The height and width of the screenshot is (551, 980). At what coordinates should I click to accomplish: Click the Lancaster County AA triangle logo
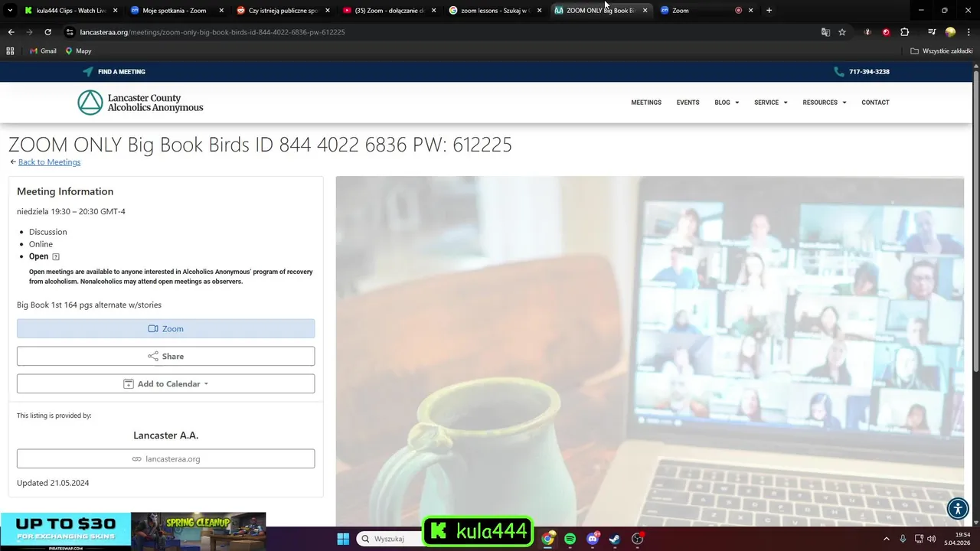pos(90,103)
